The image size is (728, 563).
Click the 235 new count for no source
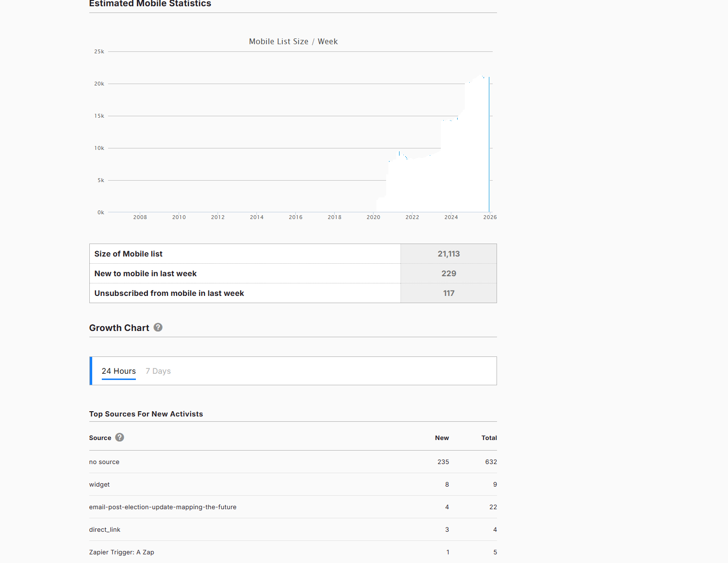(443, 462)
